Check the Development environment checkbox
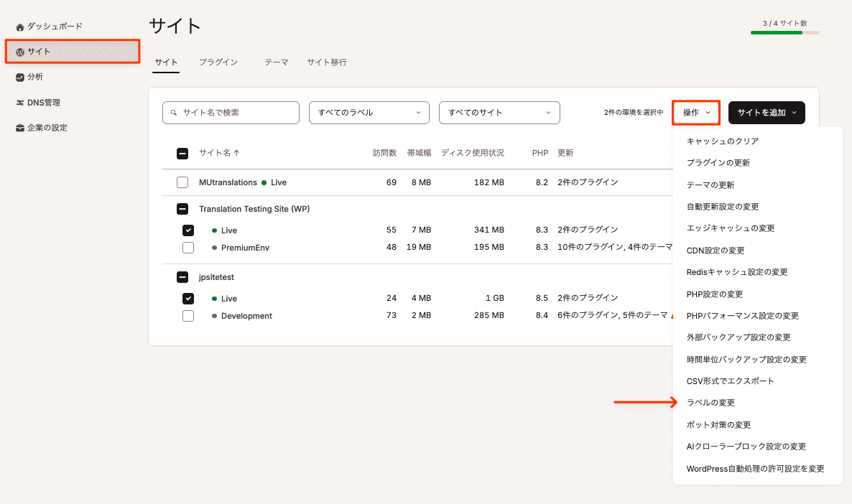The height and width of the screenshot is (504, 852). pyautogui.click(x=188, y=316)
